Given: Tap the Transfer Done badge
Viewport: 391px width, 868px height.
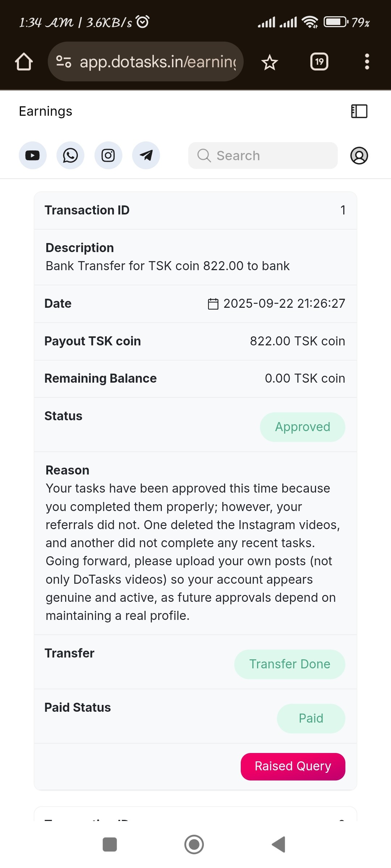Looking at the screenshot, I should tap(290, 664).
